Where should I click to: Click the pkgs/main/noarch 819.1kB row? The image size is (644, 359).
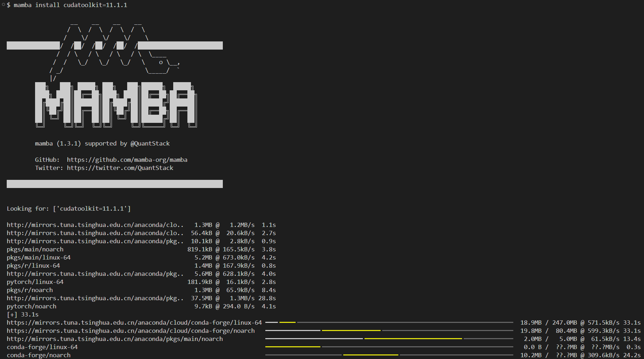[x=141, y=249]
